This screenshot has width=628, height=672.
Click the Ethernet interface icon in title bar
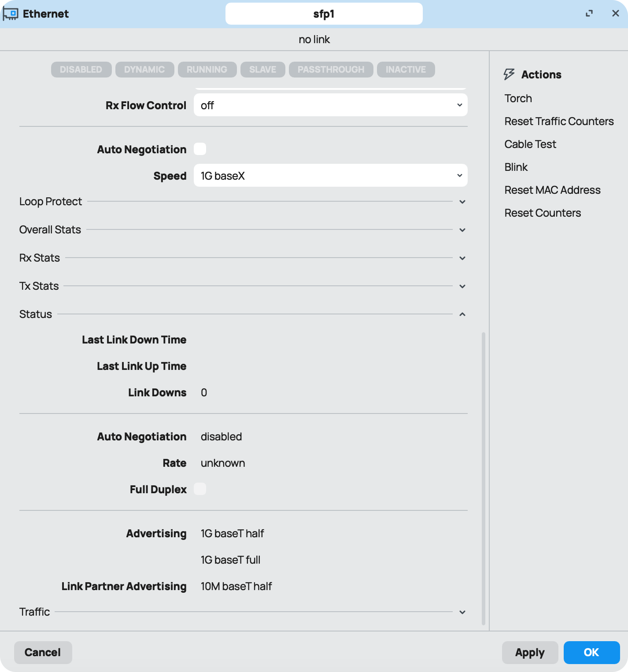pyautogui.click(x=11, y=14)
